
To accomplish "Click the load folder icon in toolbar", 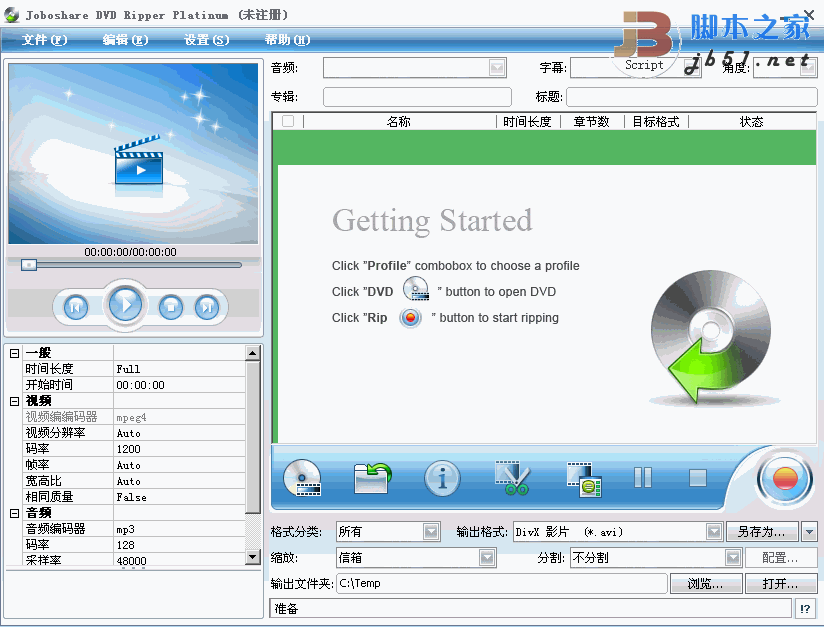I will point(372,478).
